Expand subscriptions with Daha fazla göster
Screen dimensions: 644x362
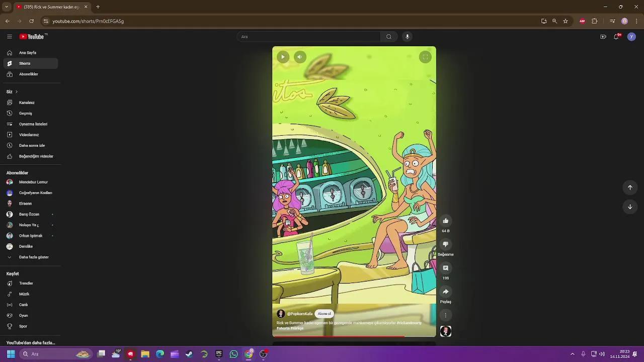coord(30,257)
